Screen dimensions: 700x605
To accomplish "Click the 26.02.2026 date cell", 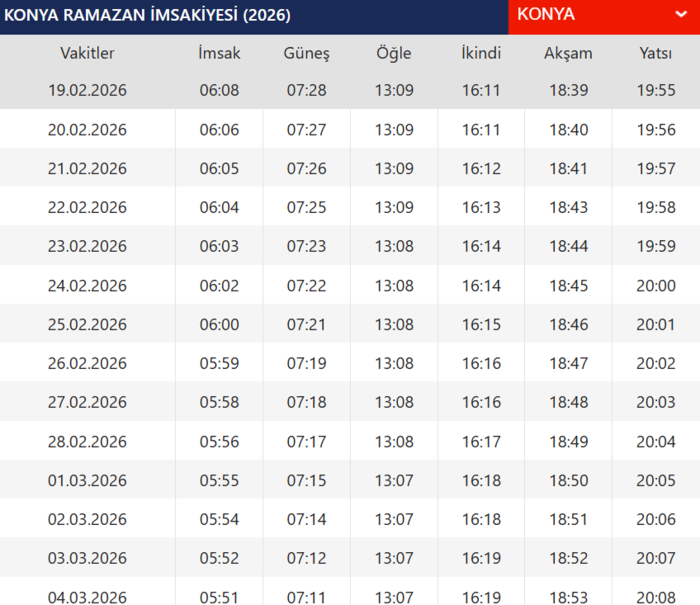I will (x=87, y=363).
